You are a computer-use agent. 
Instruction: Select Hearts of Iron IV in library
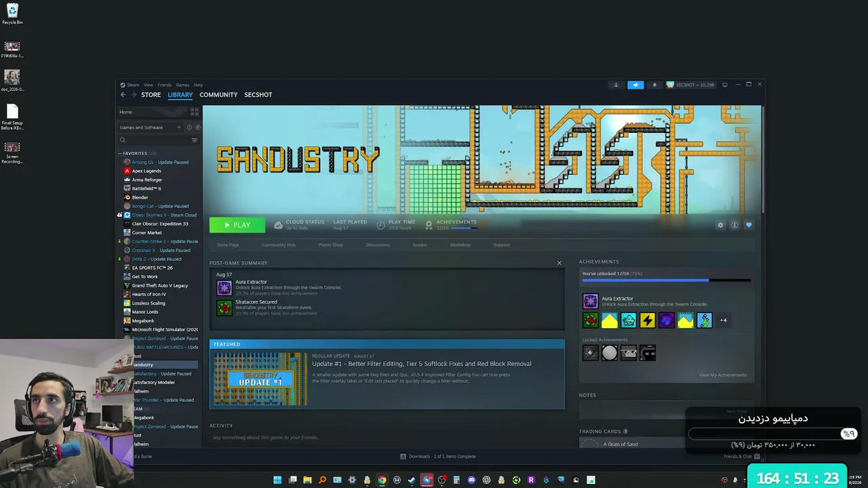point(149,294)
